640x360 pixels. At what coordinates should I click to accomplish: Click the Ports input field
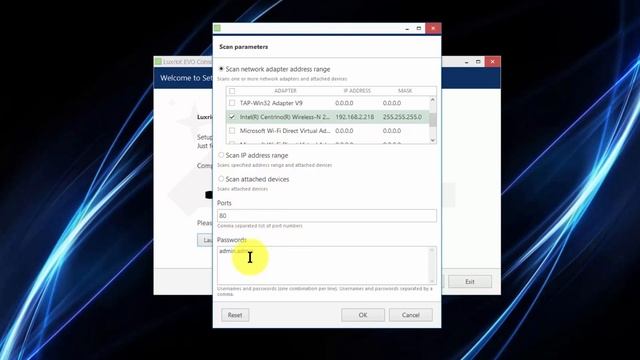[x=327, y=216]
